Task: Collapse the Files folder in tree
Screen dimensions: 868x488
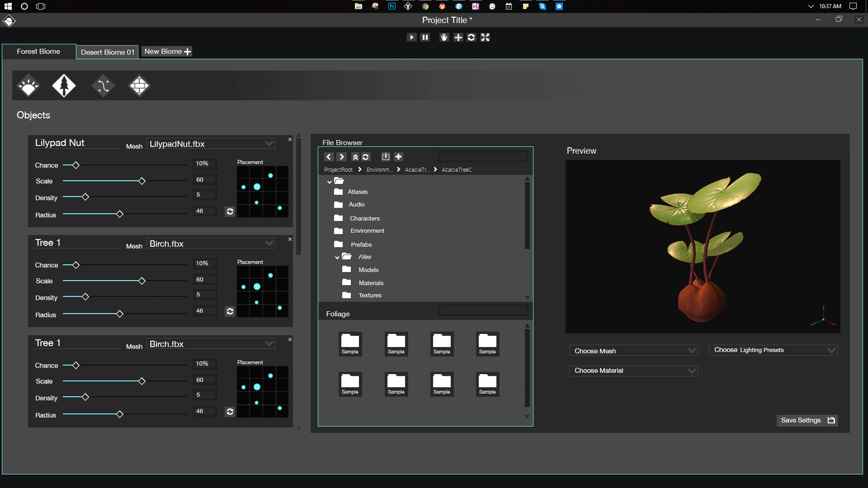Action: 337,258
